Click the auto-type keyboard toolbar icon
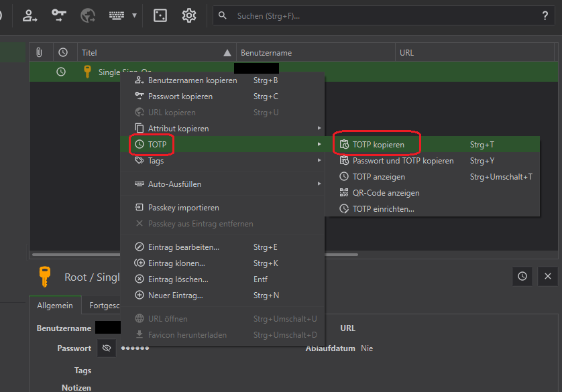562x392 pixels. coord(117,15)
